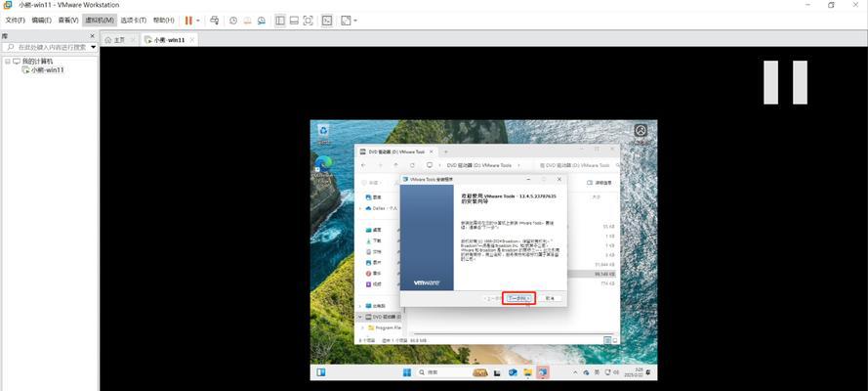Collapse the DVD 驱动器 node in the sidebar
The image size is (868, 391).
coord(360,317)
